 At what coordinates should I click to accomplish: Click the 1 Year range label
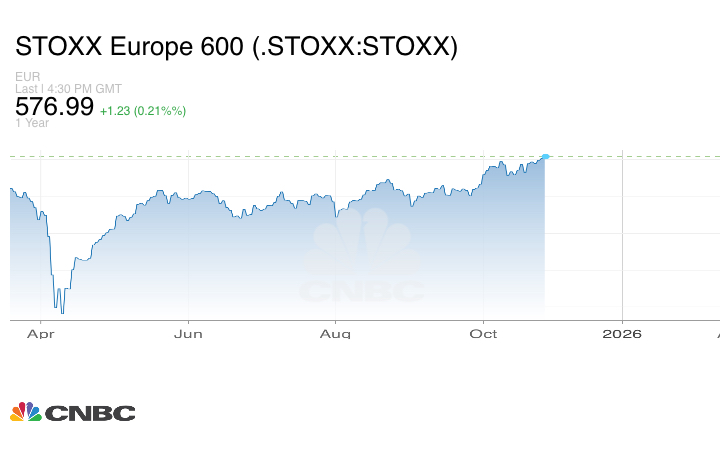coord(31,123)
